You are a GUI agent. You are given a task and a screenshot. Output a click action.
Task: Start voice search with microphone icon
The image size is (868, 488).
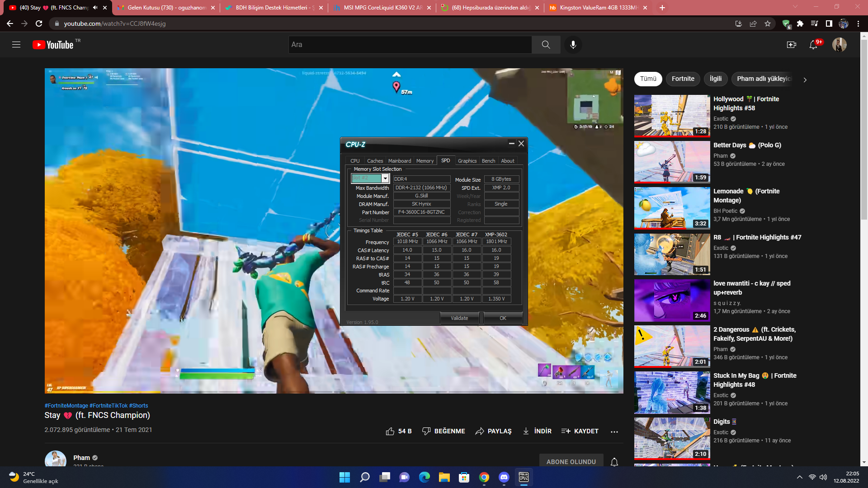coord(573,45)
